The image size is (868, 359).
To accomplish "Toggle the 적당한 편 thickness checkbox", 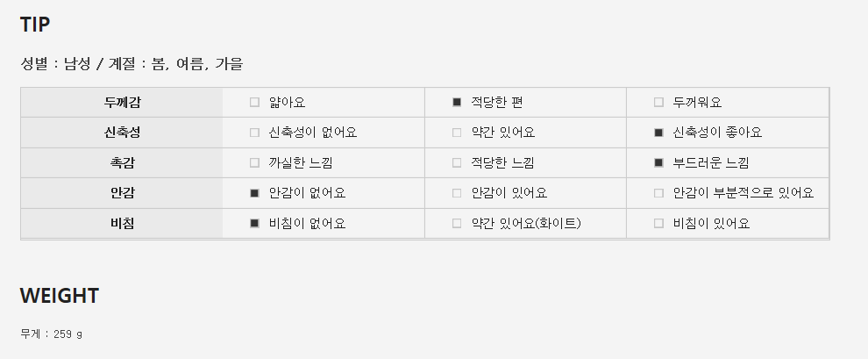I will [457, 103].
